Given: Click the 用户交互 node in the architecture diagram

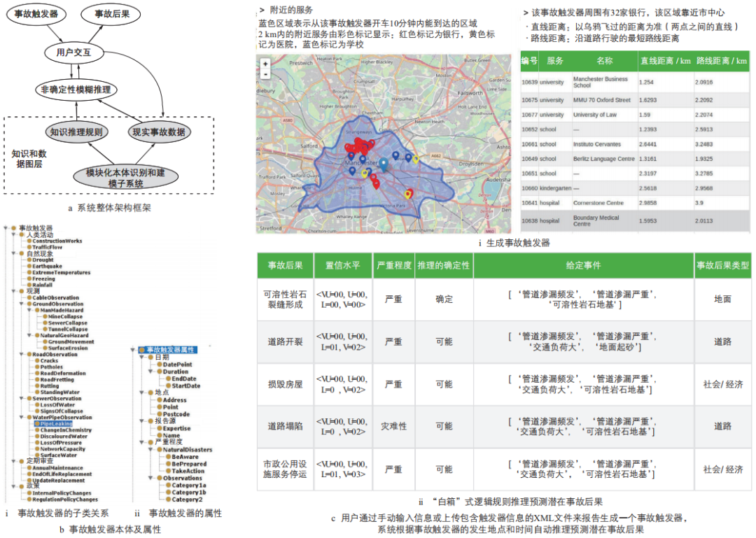Looking at the screenshot, I should (x=73, y=52).
